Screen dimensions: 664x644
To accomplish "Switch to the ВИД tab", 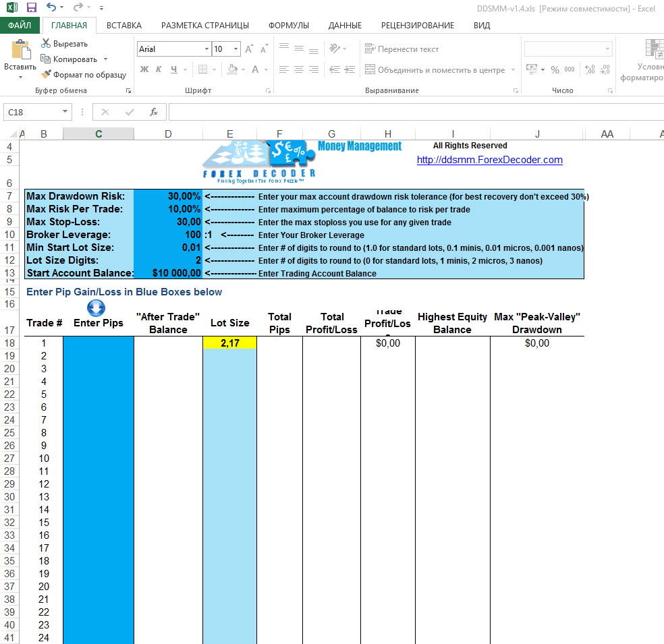I will (482, 26).
